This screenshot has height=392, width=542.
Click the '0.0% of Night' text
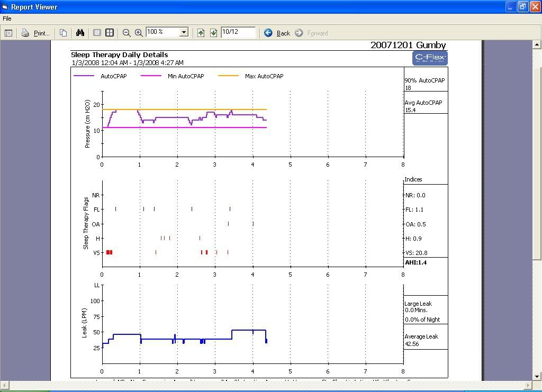point(422,320)
